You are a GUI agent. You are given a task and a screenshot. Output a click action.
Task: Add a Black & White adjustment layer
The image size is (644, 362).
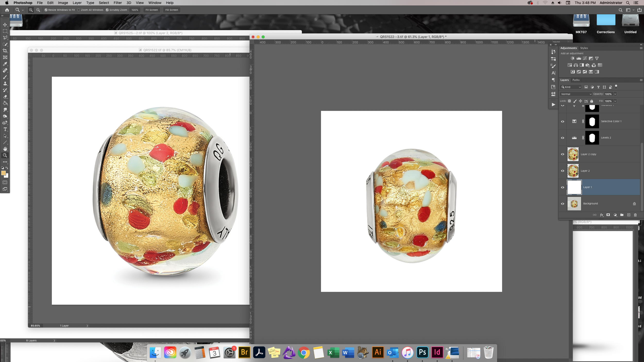[582, 66]
